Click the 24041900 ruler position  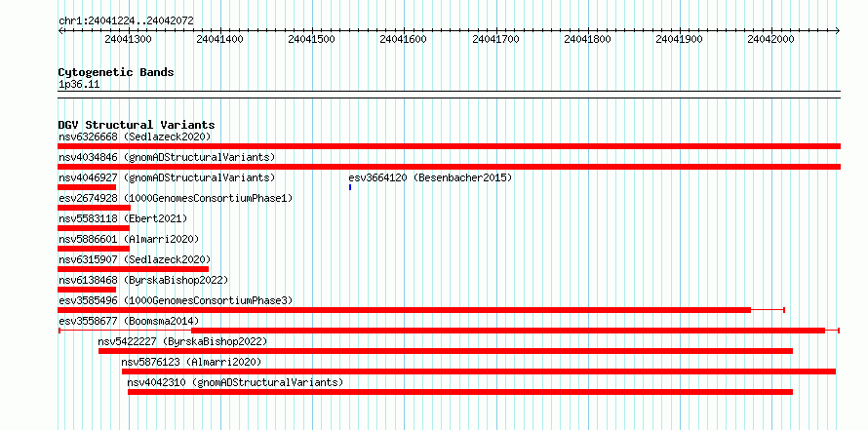pos(679,39)
